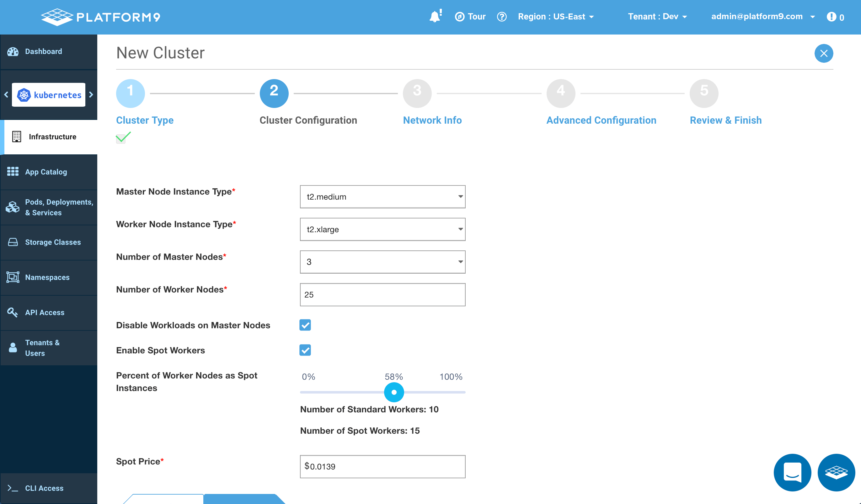Screen dimensions: 861x504
Task: Click the Platform9 logo
Action: click(x=100, y=17)
